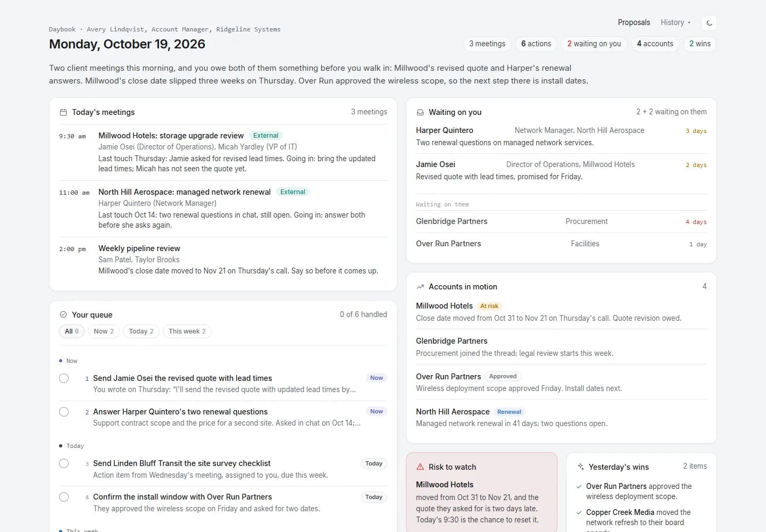The height and width of the screenshot is (532, 766).
Task: Expand the Glenbridge Partners waiting row
Action: (x=561, y=221)
